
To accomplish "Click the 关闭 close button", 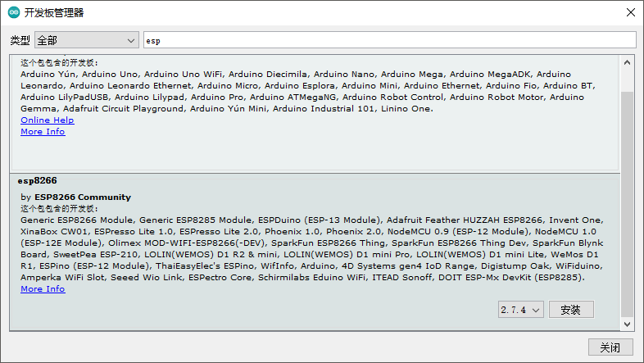I will pyautogui.click(x=610, y=347).
